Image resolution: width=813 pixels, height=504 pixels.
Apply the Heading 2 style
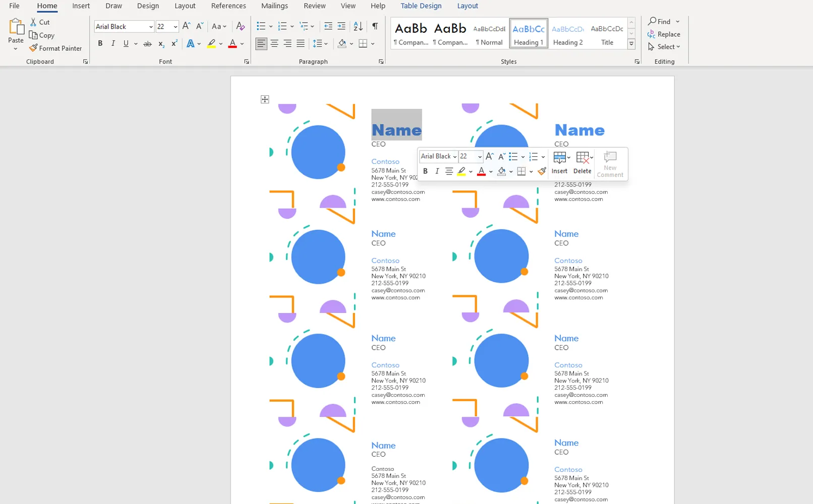coord(568,34)
